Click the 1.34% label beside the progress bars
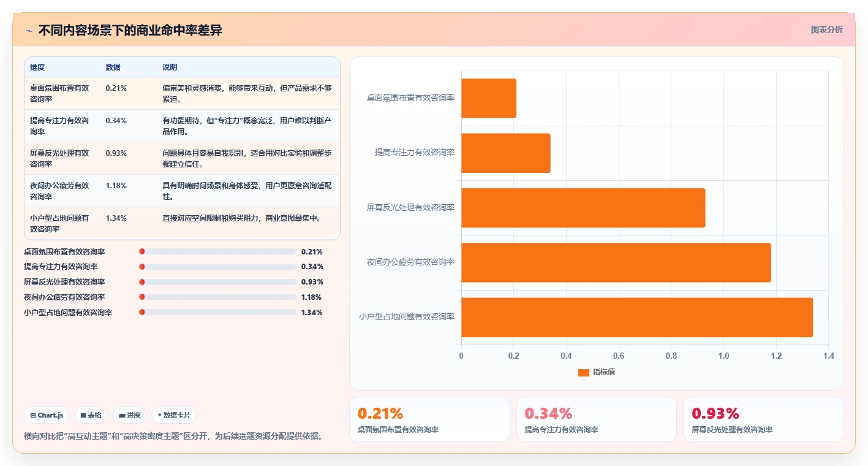 312,313
